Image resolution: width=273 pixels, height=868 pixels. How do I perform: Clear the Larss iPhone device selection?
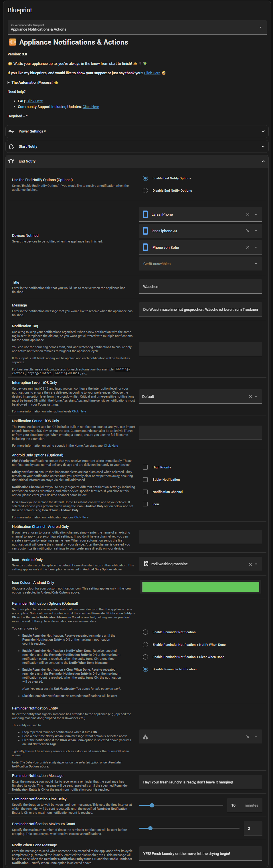pos(247,215)
